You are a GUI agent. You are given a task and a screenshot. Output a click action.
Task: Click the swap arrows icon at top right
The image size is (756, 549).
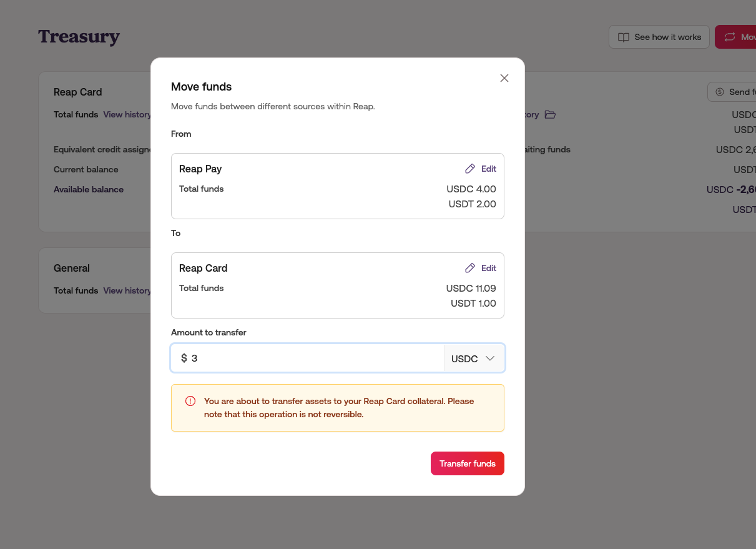(729, 37)
